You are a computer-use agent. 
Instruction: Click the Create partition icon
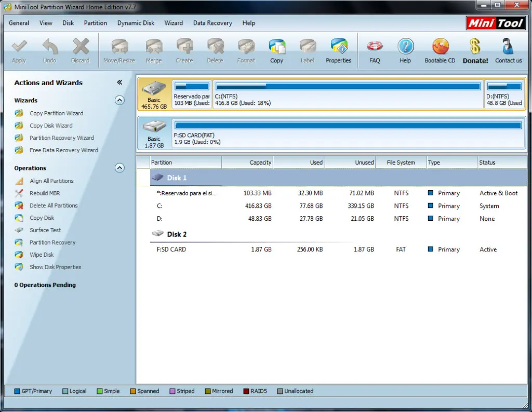pos(184,46)
